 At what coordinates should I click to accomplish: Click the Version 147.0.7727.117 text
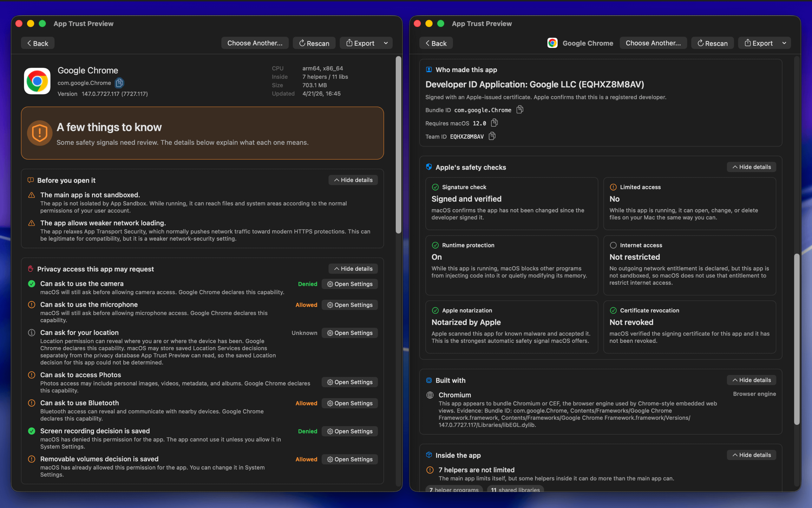[x=103, y=94]
